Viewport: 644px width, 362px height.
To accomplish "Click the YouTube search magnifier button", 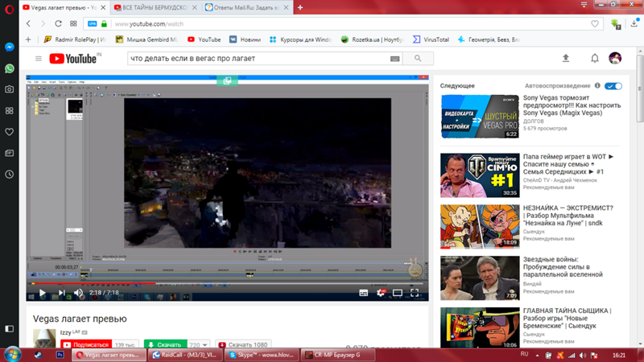I will click(418, 59).
